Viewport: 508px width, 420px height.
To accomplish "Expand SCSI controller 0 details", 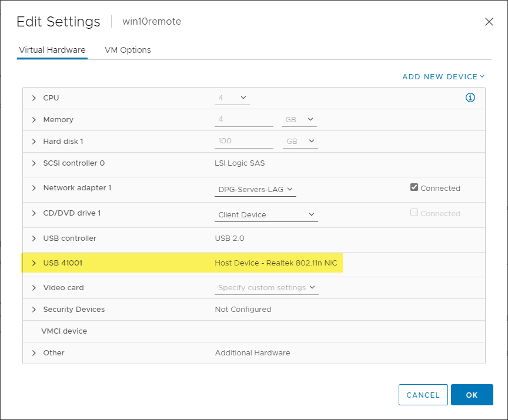I will point(34,163).
